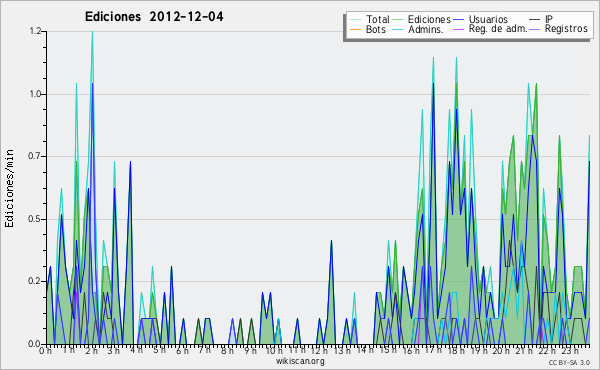
Task: Click the y-axis value '1.0'
Action: (35, 94)
